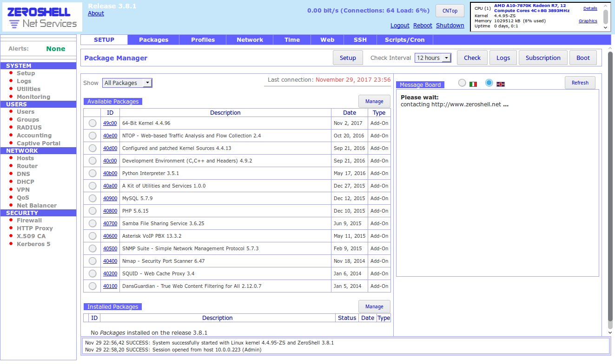Select radio button for PHP 5.6.15
Screen dimensions: 615x364
pyautogui.click(x=93, y=211)
